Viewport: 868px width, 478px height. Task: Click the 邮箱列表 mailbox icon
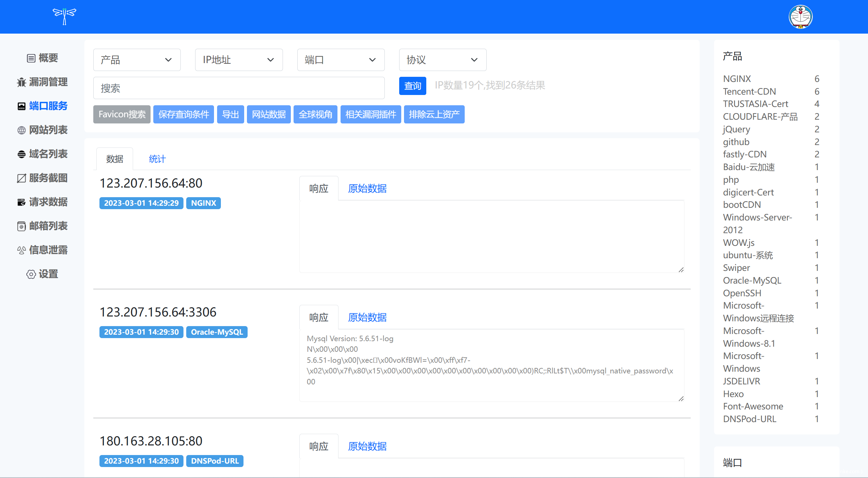click(x=21, y=226)
